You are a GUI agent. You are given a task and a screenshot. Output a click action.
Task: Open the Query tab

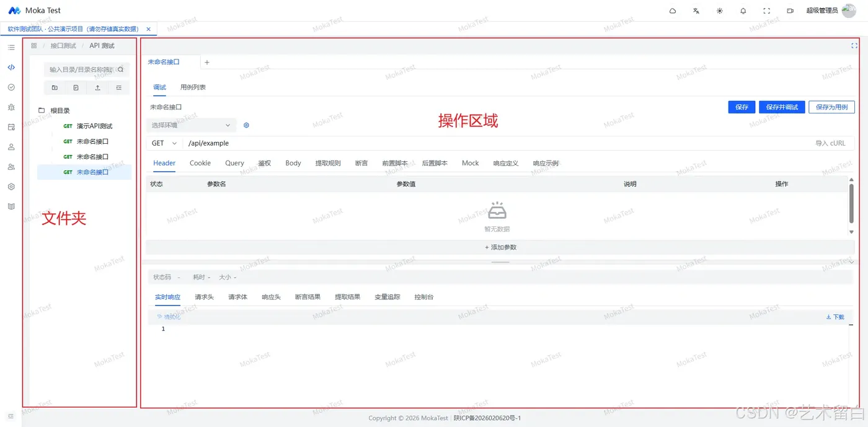click(234, 163)
